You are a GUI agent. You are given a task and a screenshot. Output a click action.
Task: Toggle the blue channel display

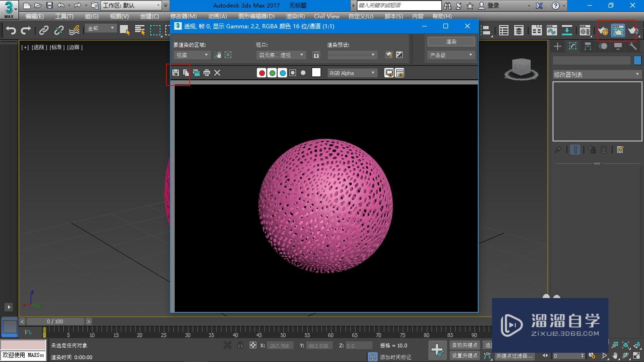click(282, 73)
